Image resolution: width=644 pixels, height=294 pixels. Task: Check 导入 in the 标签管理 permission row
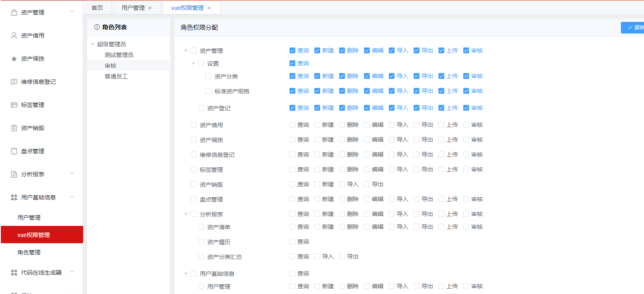[392, 169]
